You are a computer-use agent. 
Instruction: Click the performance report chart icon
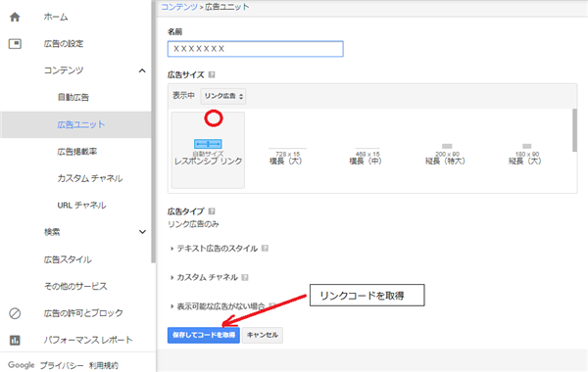point(15,340)
